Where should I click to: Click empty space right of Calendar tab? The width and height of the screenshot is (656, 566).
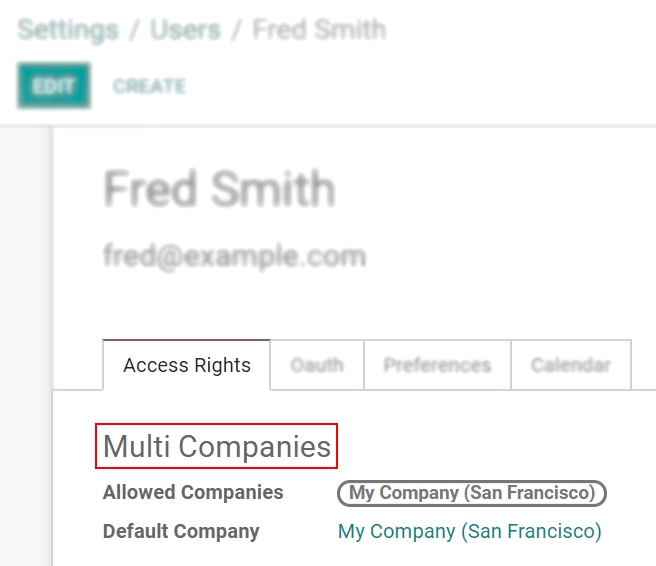[644, 365]
